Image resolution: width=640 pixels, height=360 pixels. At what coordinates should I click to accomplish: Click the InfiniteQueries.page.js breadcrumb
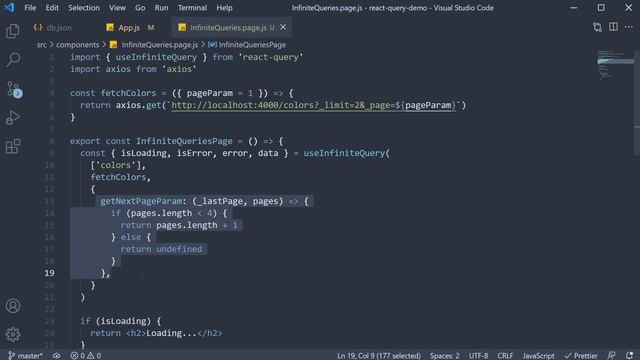(x=159, y=44)
